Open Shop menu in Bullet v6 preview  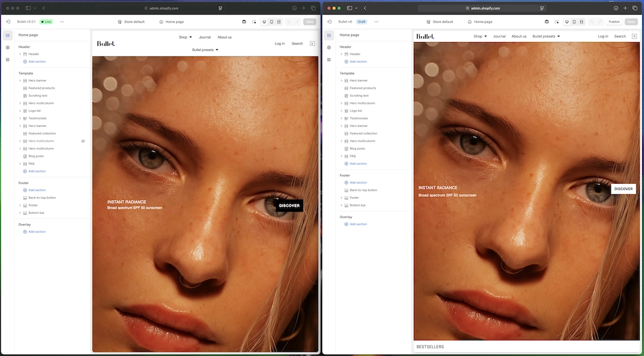480,36
